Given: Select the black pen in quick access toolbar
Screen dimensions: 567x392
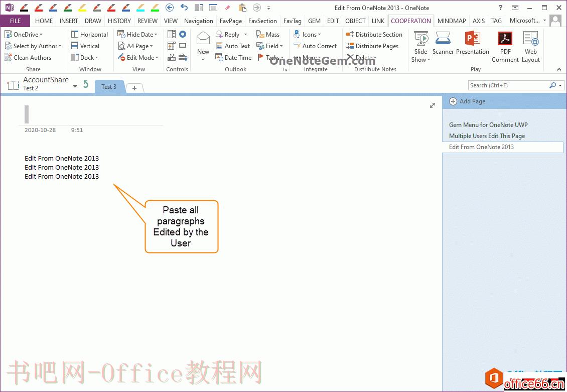Looking at the screenshot, I should (24, 8).
